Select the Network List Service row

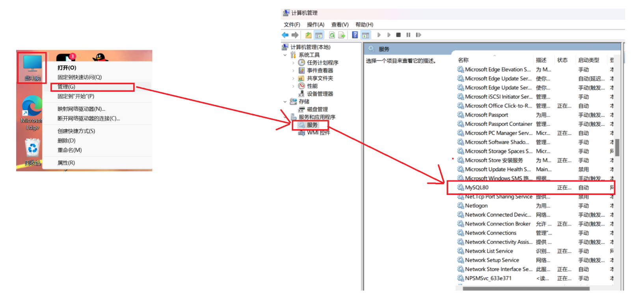pyautogui.click(x=535, y=251)
